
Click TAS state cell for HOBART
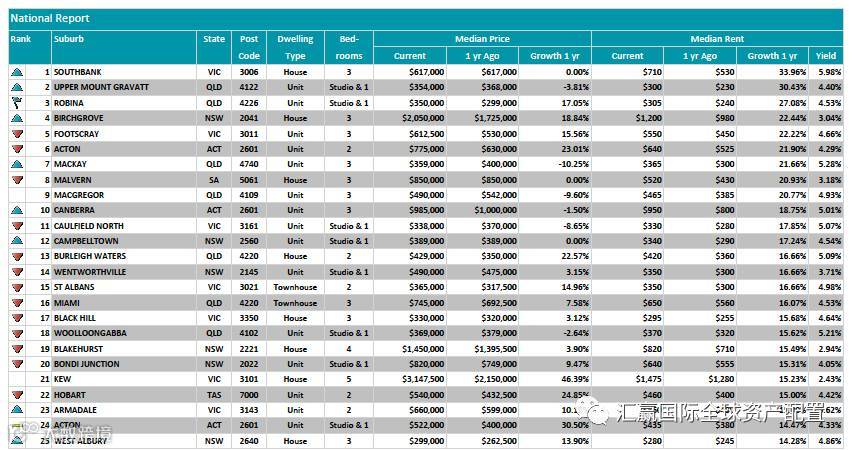pos(214,395)
